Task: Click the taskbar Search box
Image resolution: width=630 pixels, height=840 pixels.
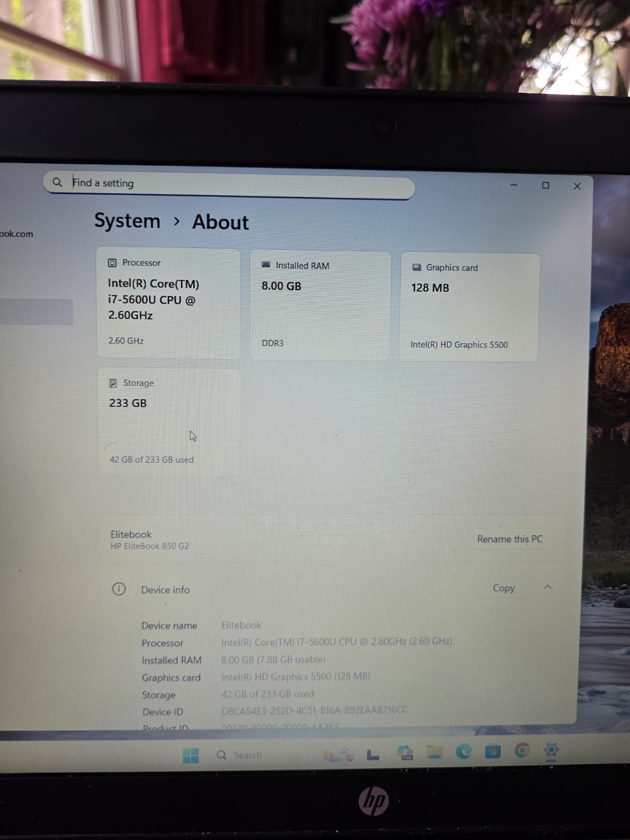Action: [x=239, y=755]
